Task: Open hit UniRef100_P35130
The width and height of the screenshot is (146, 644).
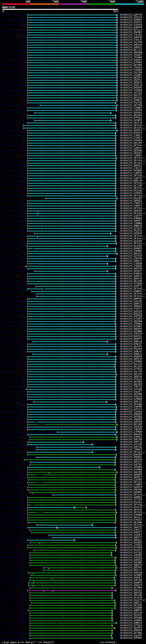Action: 131,40
